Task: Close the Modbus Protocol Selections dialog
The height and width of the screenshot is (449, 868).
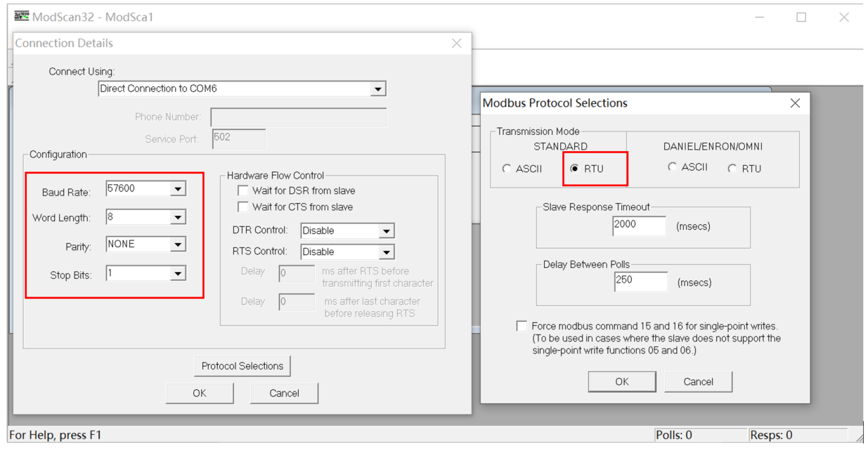Action: tap(795, 103)
